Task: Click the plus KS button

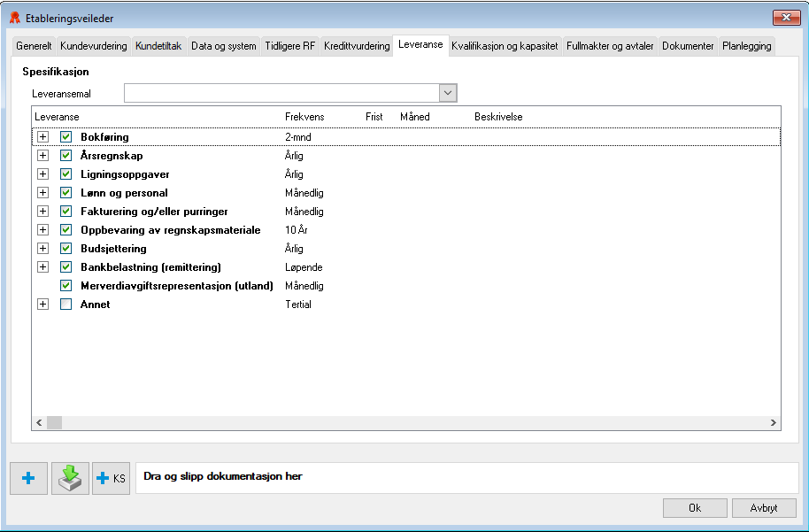Action: tap(111, 478)
